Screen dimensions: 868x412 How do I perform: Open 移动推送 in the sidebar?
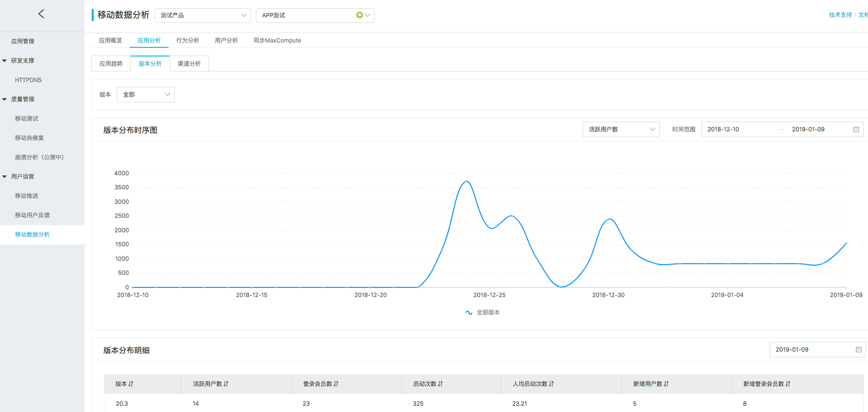27,196
